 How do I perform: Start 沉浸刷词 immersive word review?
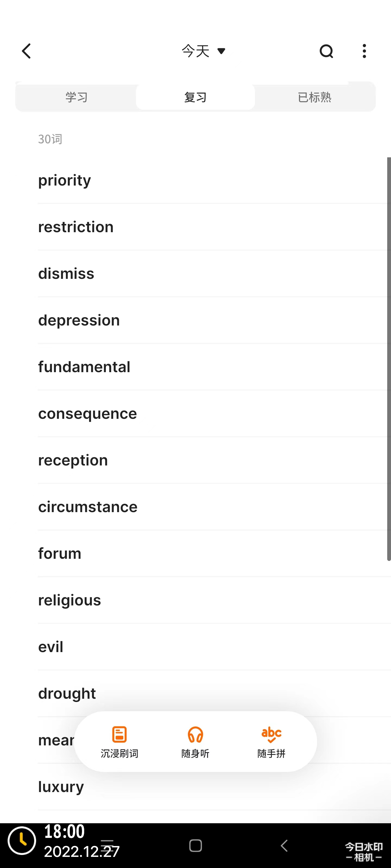119,742
